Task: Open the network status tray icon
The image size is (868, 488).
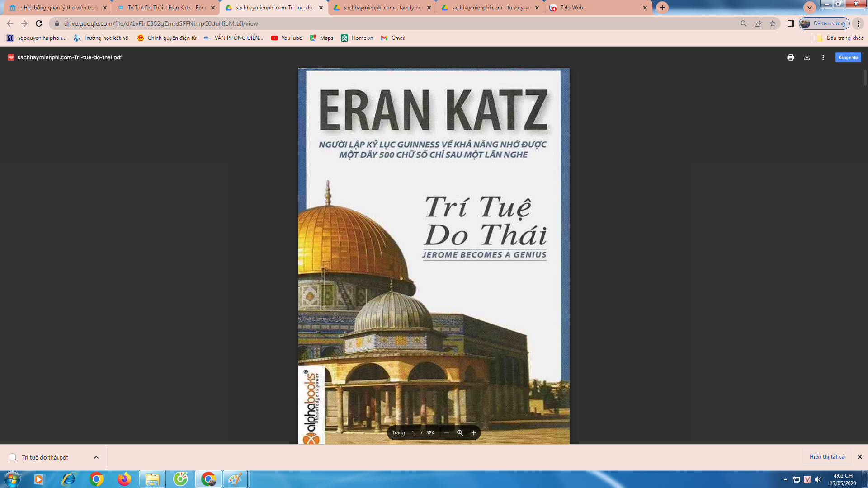Action: point(797,479)
